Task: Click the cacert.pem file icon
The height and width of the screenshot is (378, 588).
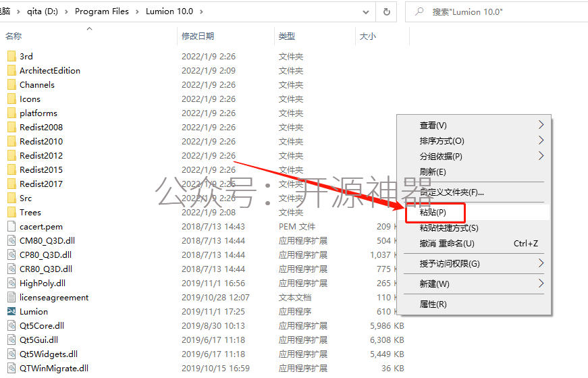Action: coord(11,227)
